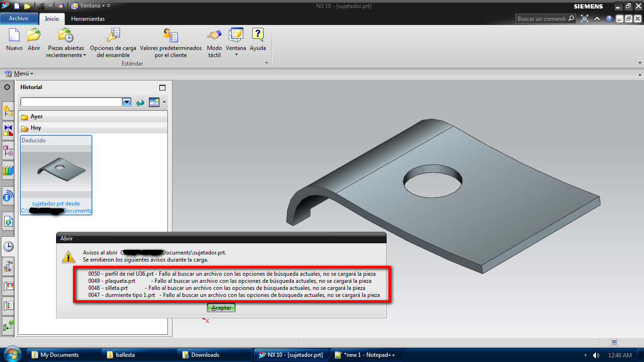Open the Manufacturing Wizards sidebar tab
This screenshot has height=362, width=644.
click(8, 286)
